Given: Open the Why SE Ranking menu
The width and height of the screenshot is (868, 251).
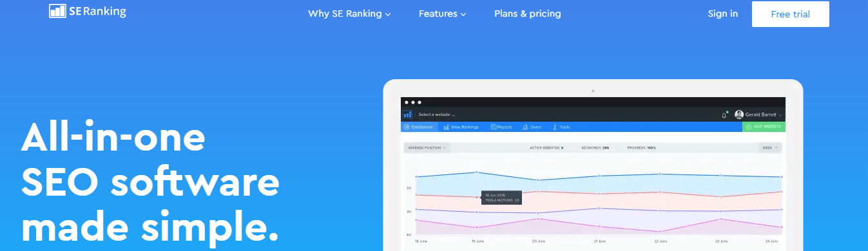Looking at the screenshot, I should 349,14.
